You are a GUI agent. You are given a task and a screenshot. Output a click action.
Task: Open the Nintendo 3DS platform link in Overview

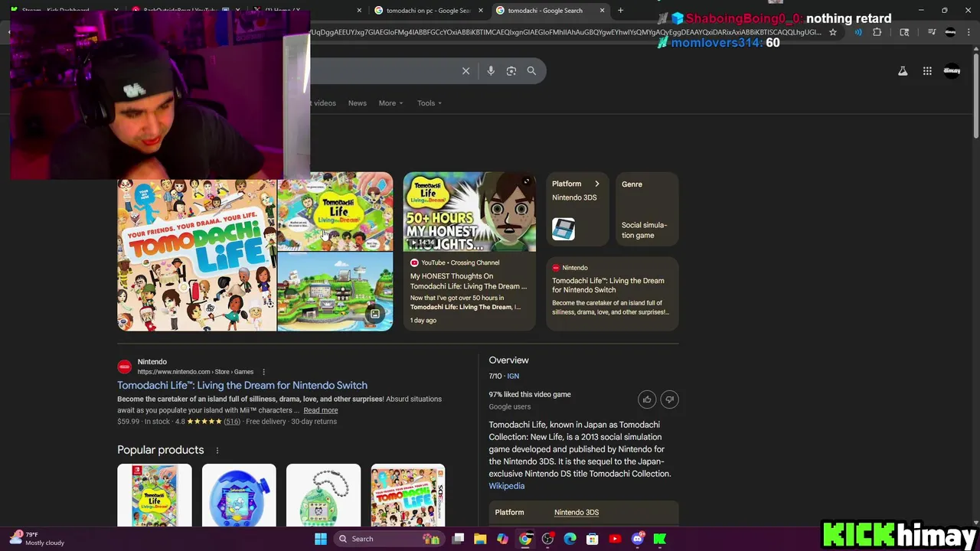(x=577, y=512)
